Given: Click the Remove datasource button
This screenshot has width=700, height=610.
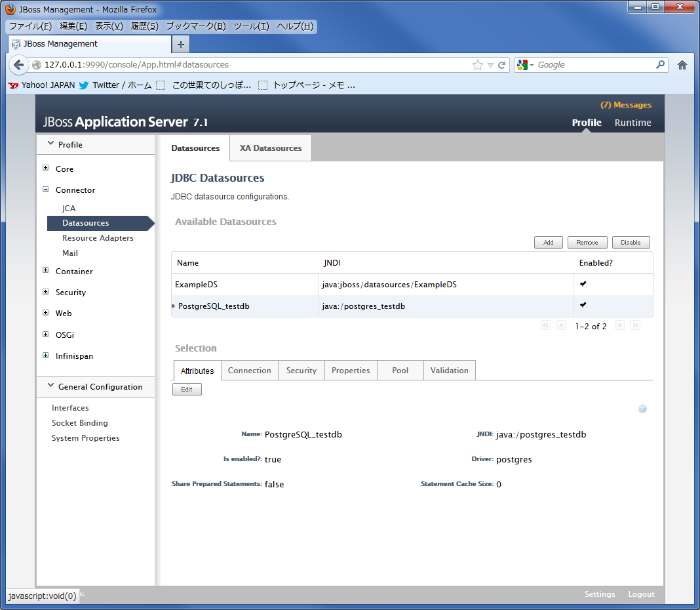Looking at the screenshot, I should pyautogui.click(x=587, y=243).
